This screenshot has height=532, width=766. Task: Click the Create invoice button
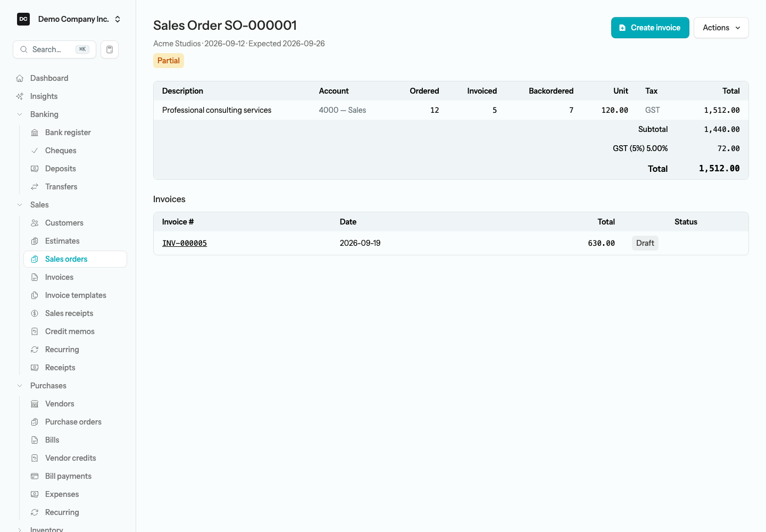pyautogui.click(x=650, y=28)
